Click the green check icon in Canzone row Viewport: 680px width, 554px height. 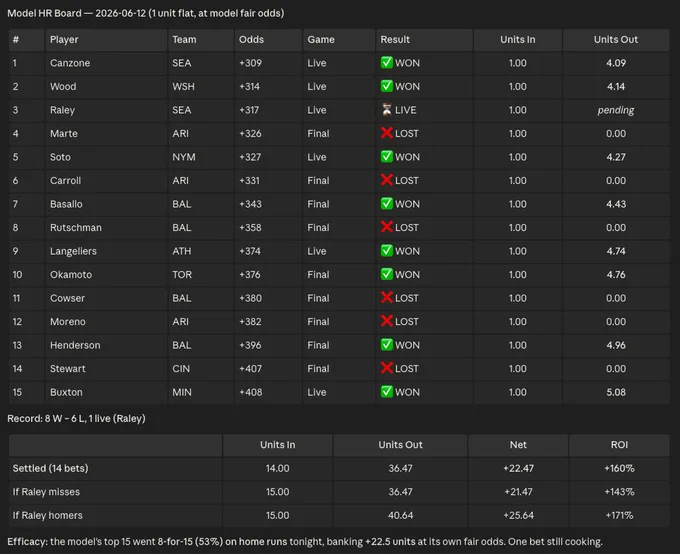pos(387,62)
